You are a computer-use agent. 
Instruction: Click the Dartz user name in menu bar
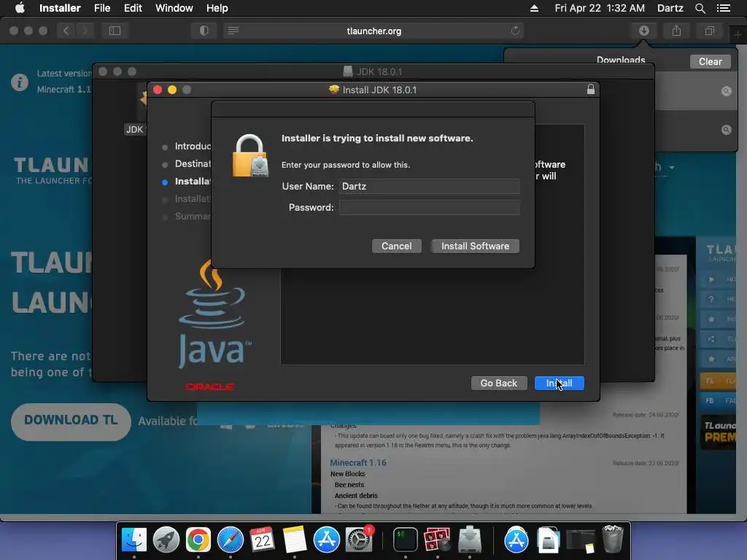pyautogui.click(x=670, y=8)
